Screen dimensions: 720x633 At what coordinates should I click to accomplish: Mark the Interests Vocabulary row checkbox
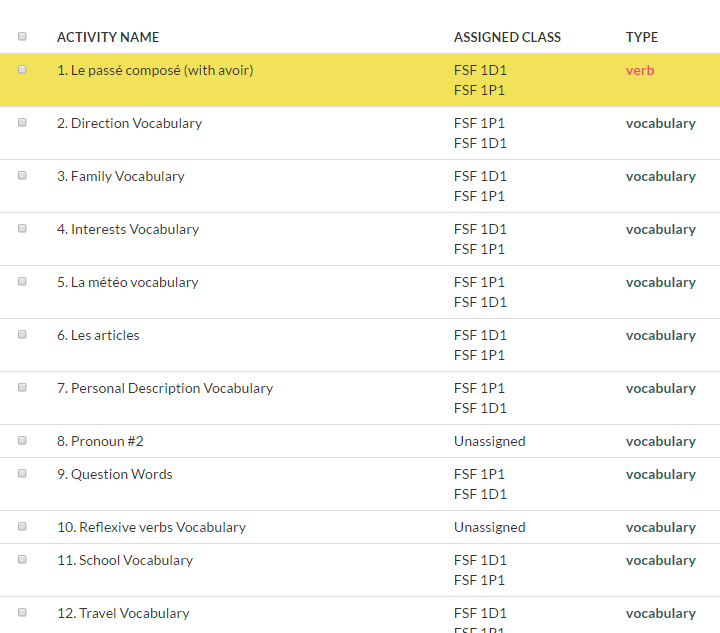pos(22,229)
